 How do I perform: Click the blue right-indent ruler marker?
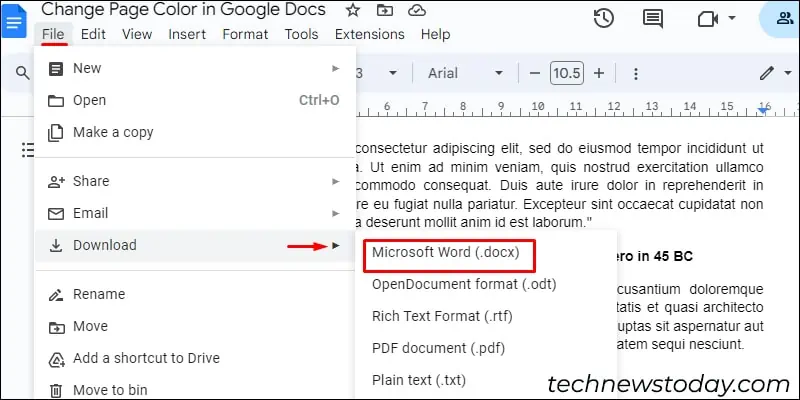[x=764, y=109]
